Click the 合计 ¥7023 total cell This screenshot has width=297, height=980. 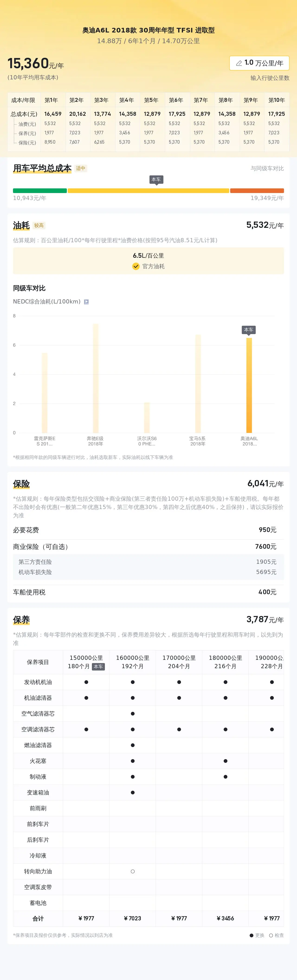133,918
